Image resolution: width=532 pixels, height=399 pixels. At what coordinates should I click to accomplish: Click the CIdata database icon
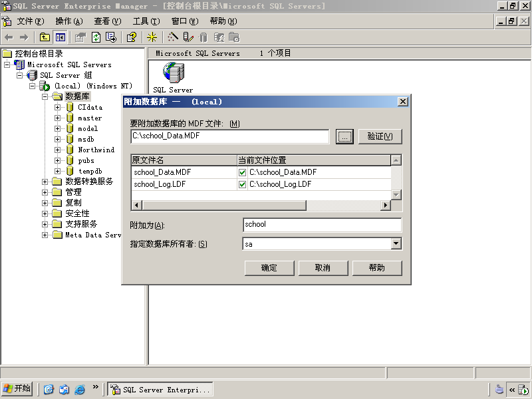70,107
